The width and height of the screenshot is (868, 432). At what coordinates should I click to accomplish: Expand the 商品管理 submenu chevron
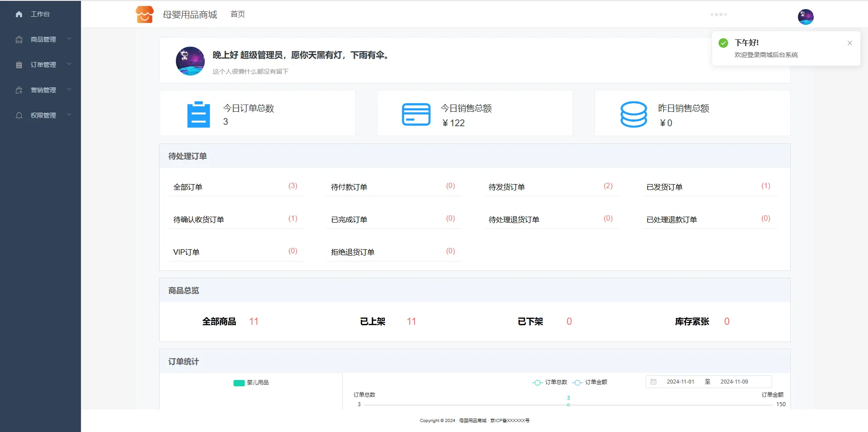(69, 39)
